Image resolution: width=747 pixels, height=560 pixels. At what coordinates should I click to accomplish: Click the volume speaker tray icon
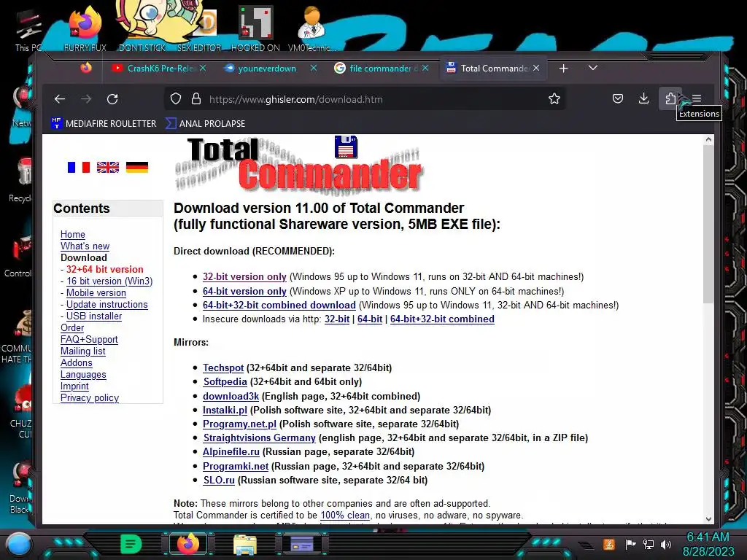[x=666, y=544]
